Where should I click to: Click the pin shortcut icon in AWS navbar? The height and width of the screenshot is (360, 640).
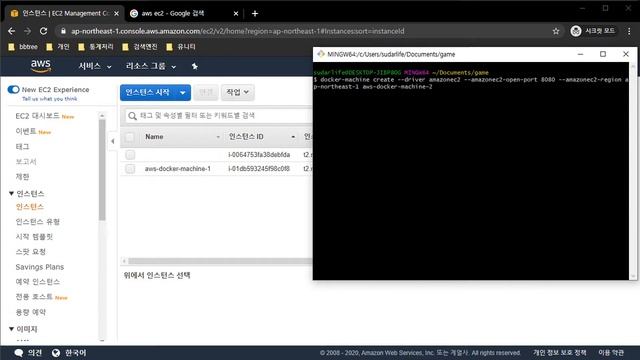[x=195, y=66]
